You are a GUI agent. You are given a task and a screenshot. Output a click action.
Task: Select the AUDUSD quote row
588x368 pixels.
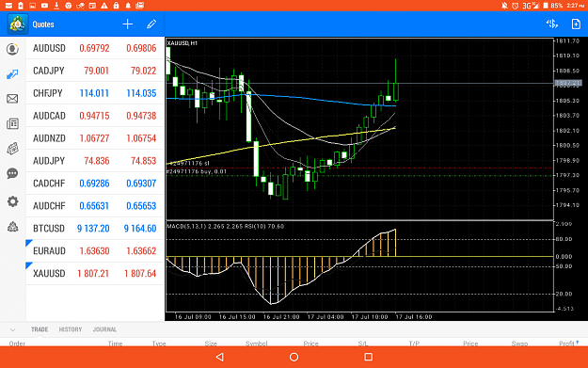click(95, 48)
